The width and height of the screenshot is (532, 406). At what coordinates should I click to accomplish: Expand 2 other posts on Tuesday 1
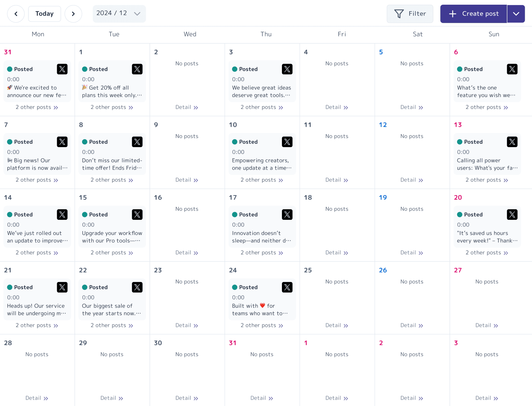coord(112,107)
